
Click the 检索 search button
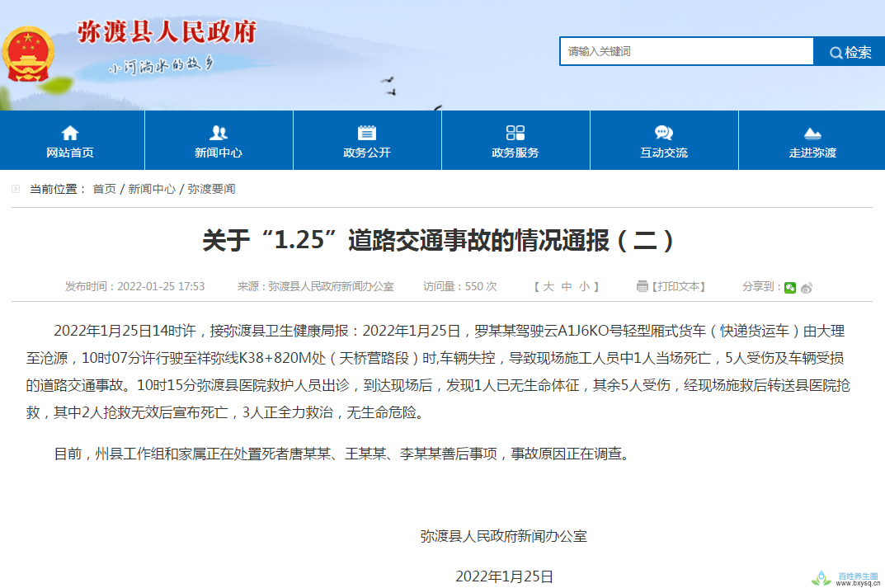point(850,52)
